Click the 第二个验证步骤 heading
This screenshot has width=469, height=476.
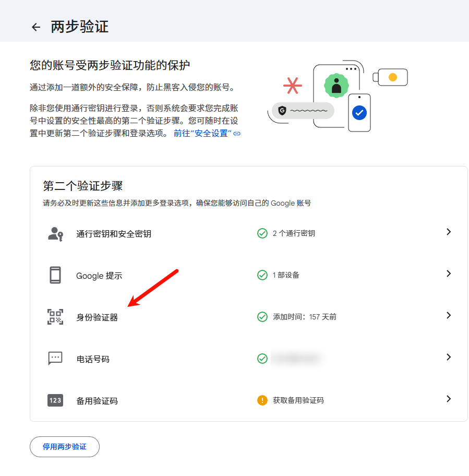point(83,186)
